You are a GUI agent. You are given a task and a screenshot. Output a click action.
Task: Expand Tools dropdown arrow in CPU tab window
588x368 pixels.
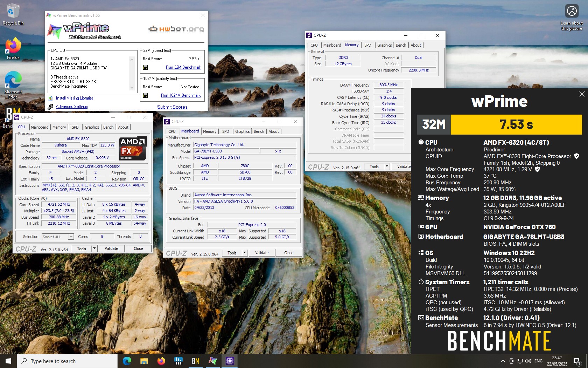[94, 248]
